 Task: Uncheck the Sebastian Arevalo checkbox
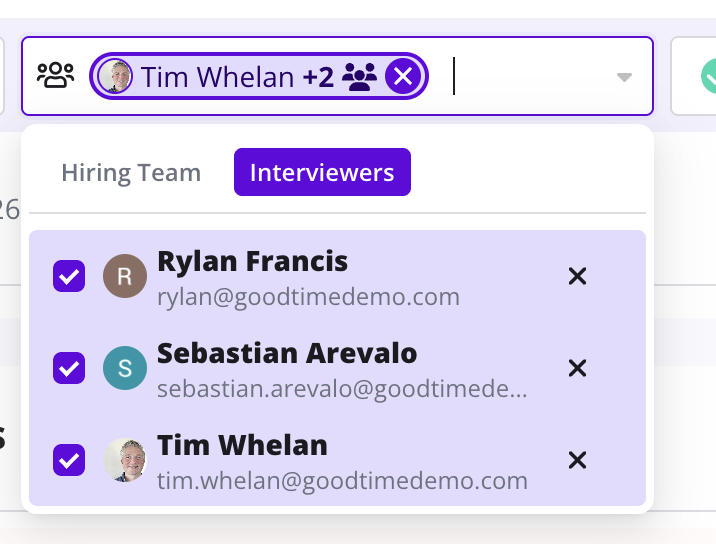pos(69,368)
